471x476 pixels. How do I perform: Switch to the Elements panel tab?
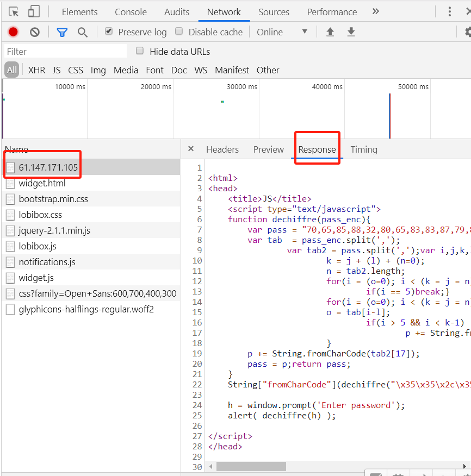tap(79, 12)
